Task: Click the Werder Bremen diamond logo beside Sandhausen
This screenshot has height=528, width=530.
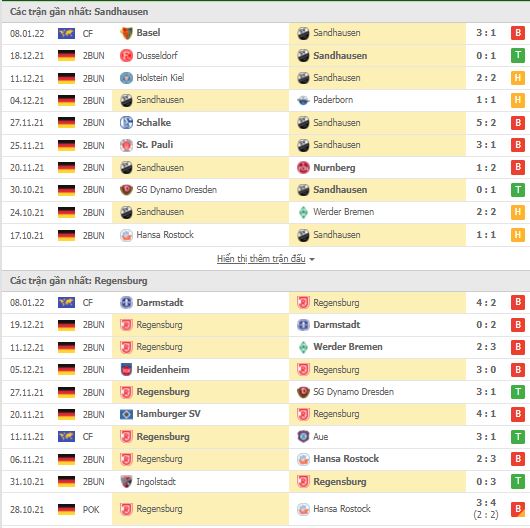Action: pyautogui.click(x=303, y=212)
